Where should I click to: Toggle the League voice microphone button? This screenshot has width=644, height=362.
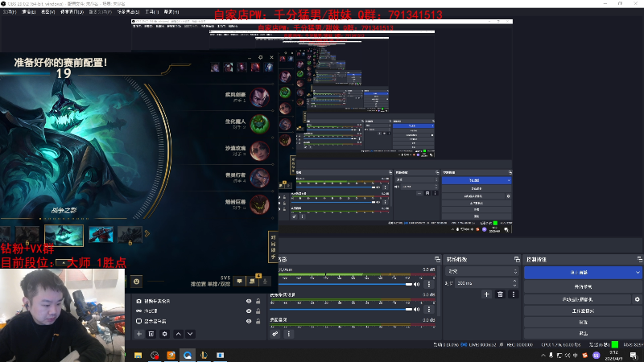(266, 281)
